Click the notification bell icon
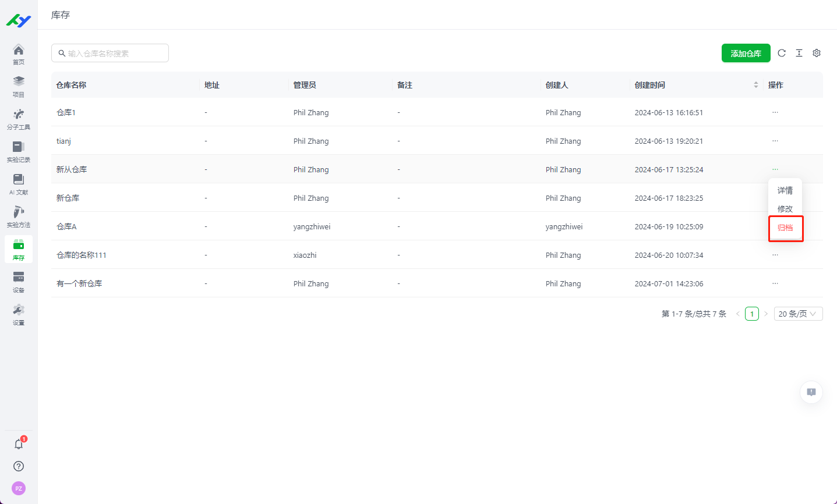The width and height of the screenshot is (837, 504). point(19,444)
